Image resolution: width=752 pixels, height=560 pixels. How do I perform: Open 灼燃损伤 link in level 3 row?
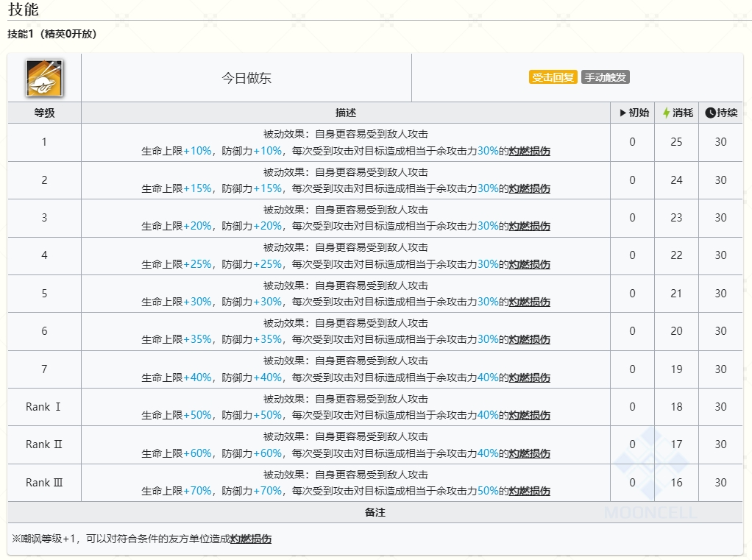[529, 227]
